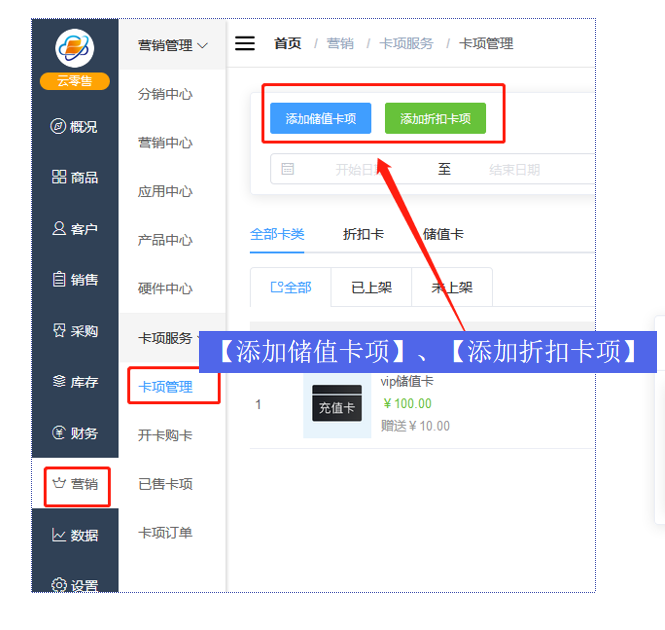Switch to the 折扣卡 tab
The width and height of the screenshot is (665, 630).
click(363, 234)
